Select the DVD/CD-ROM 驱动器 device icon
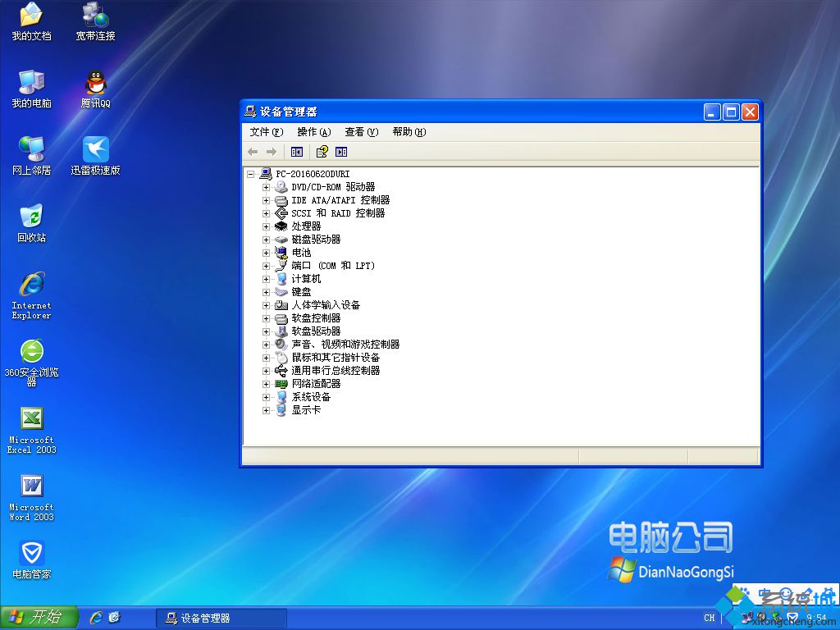 [x=281, y=187]
